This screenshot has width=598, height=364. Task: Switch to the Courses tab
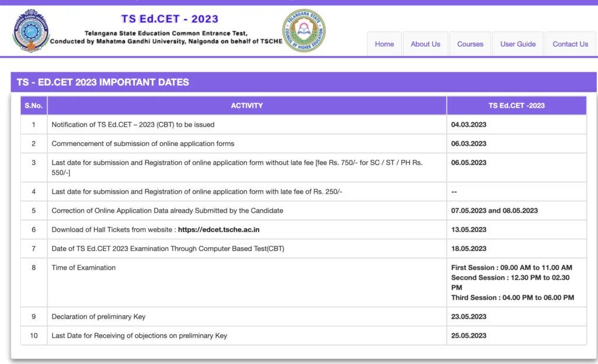[x=470, y=44]
